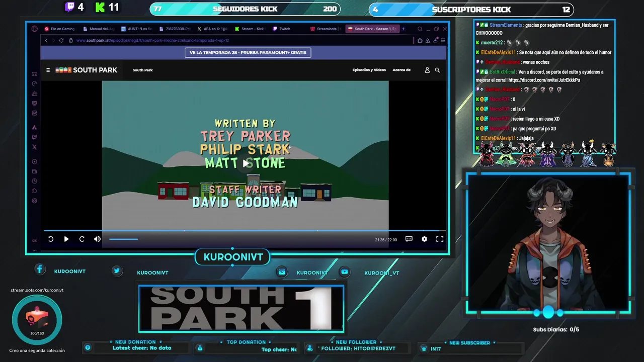Switch to the Pin en Gaming tab
This screenshot has width=644, height=362.
pos(59,29)
